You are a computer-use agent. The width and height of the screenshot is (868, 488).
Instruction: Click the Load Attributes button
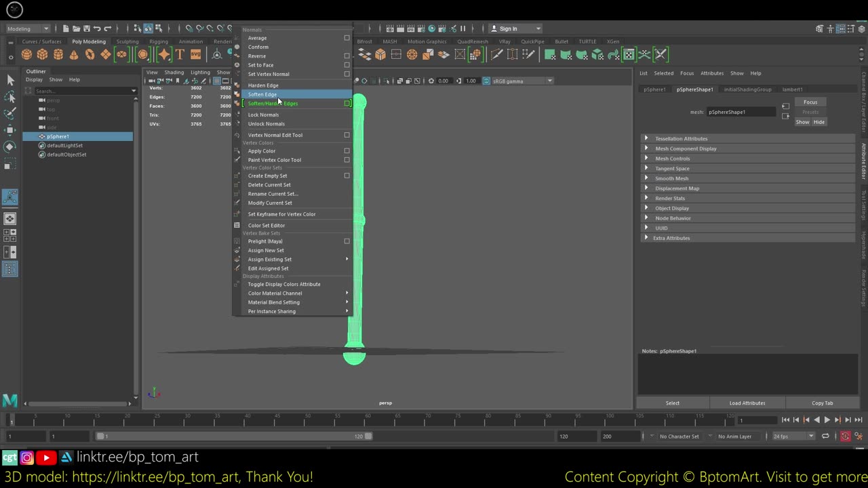click(x=747, y=403)
